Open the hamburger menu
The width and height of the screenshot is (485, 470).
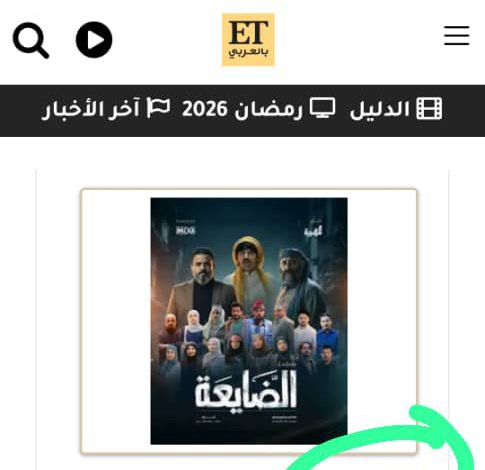[x=457, y=35]
